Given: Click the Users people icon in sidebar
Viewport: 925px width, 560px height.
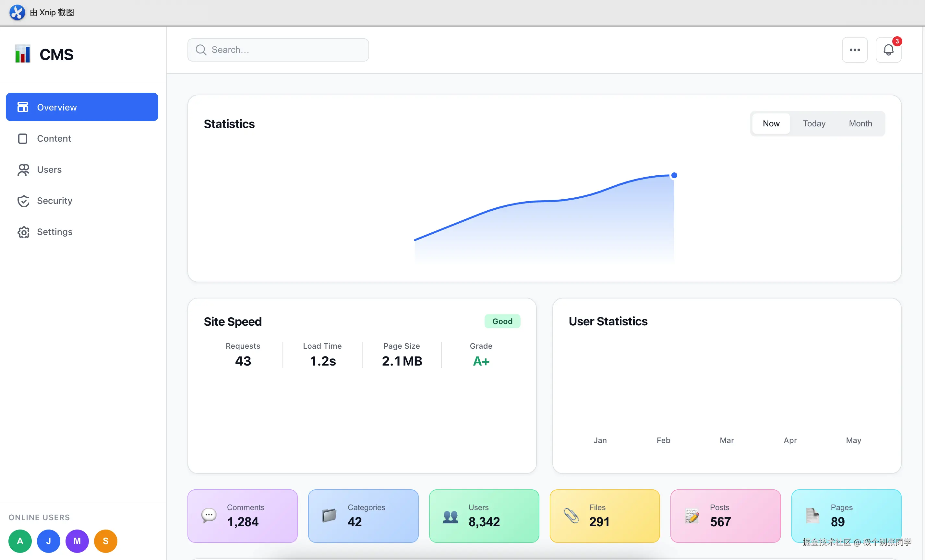Looking at the screenshot, I should pos(23,170).
